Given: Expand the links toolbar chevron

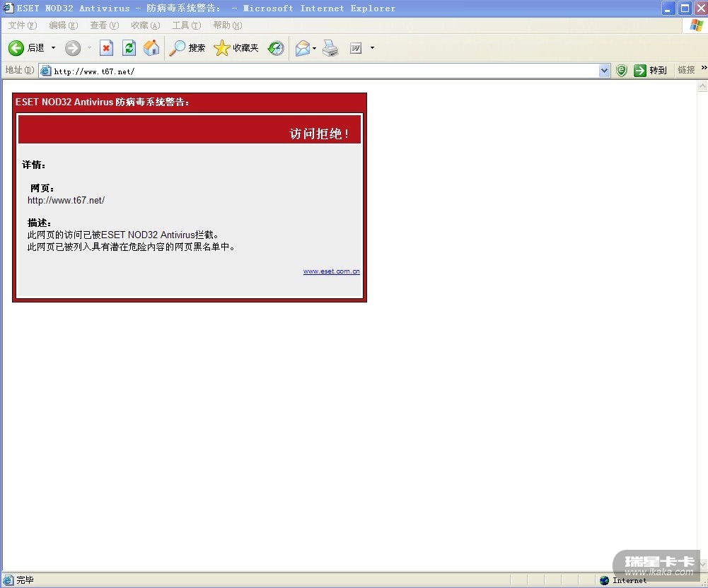Looking at the screenshot, I should [704, 68].
